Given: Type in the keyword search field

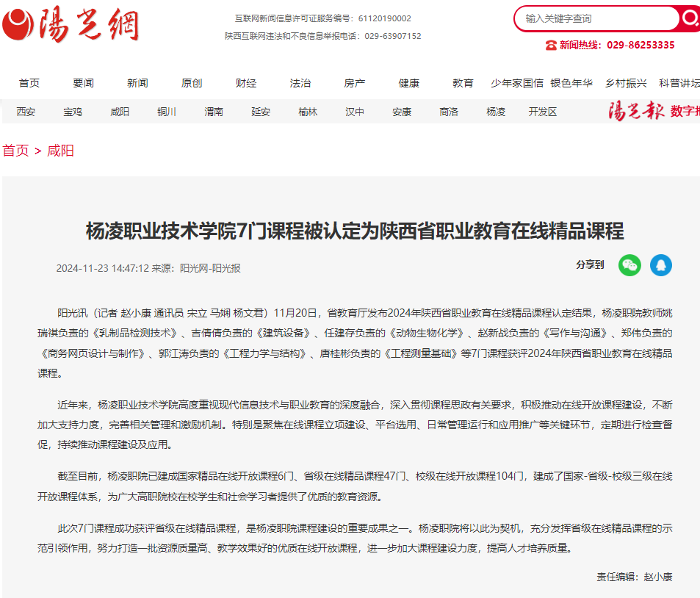Looking at the screenshot, I should click(596, 18).
